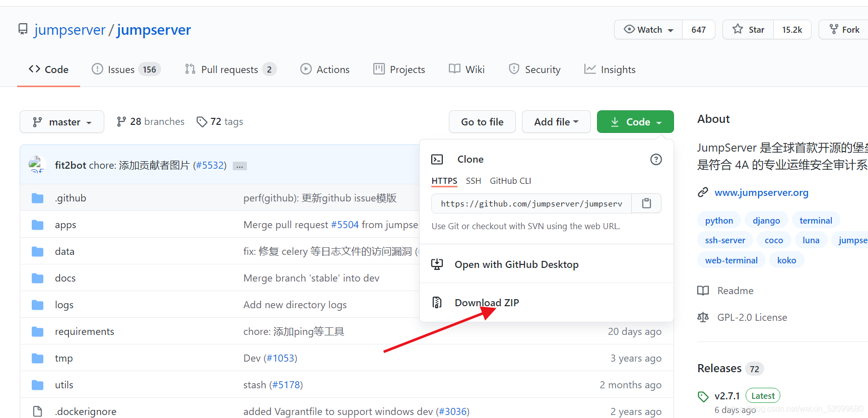Click the license scale icon
Screen dimensions: 868x418
pos(703,317)
